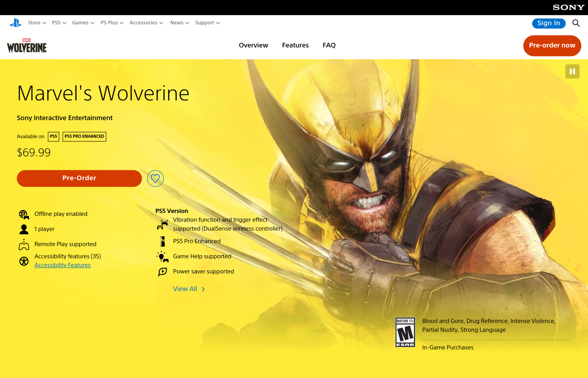Image resolution: width=588 pixels, height=378 pixels.
Task: Click the Power saver leaf icon
Action: point(162,272)
